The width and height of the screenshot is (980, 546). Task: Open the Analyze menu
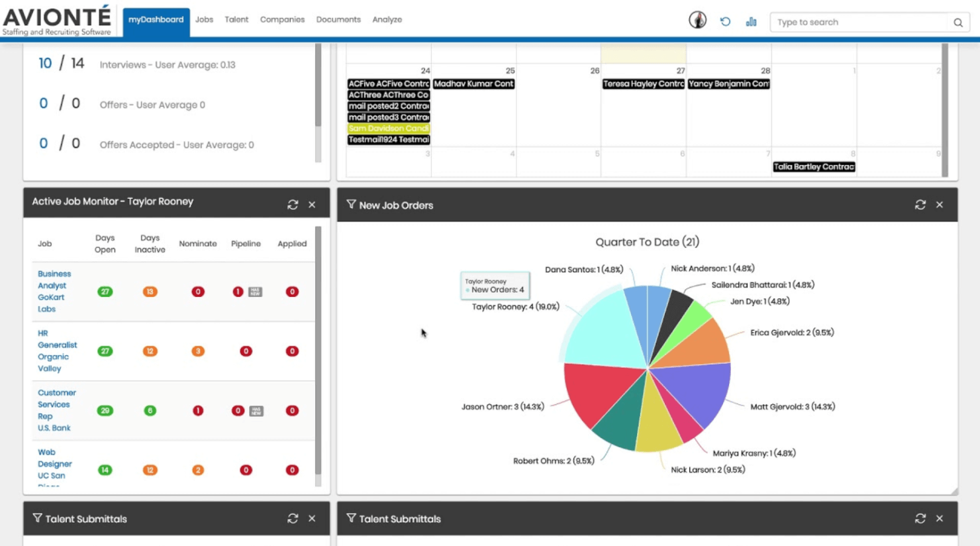(x=387, y=20)
